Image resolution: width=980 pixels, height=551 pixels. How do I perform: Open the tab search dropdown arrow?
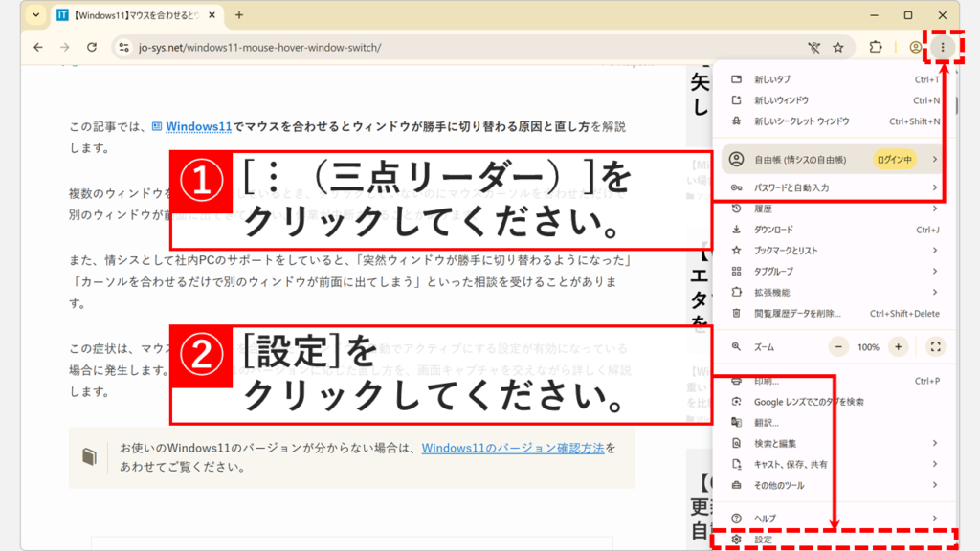36,15
